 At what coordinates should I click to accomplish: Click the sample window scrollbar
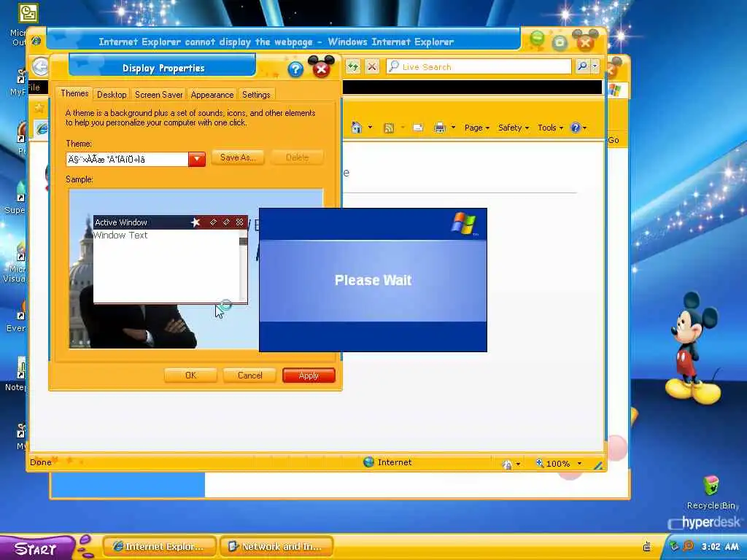pyautogui.click(x=243, y=265)
